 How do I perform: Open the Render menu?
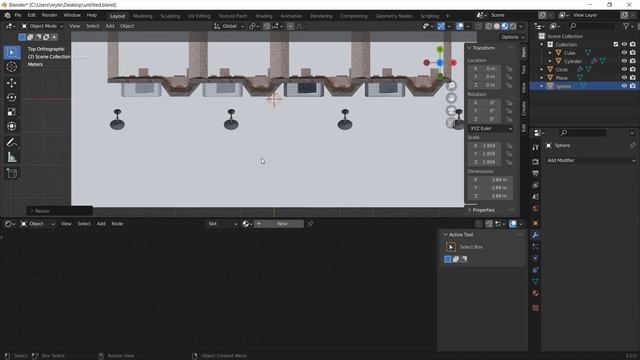coord(49,16)
